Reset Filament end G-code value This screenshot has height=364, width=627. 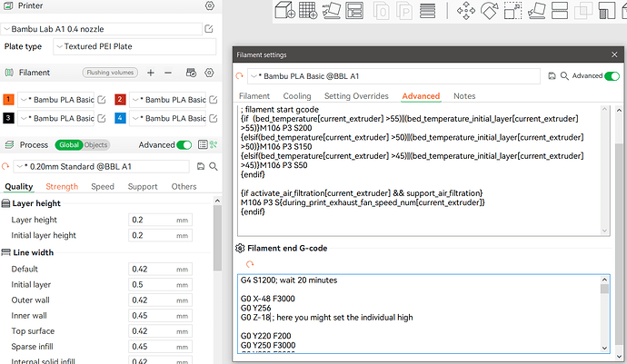[250, 264]
